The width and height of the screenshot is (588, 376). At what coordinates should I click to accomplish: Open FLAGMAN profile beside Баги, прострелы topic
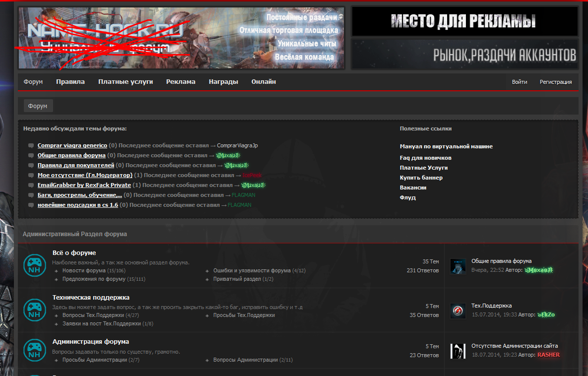(x=243, y=195)
